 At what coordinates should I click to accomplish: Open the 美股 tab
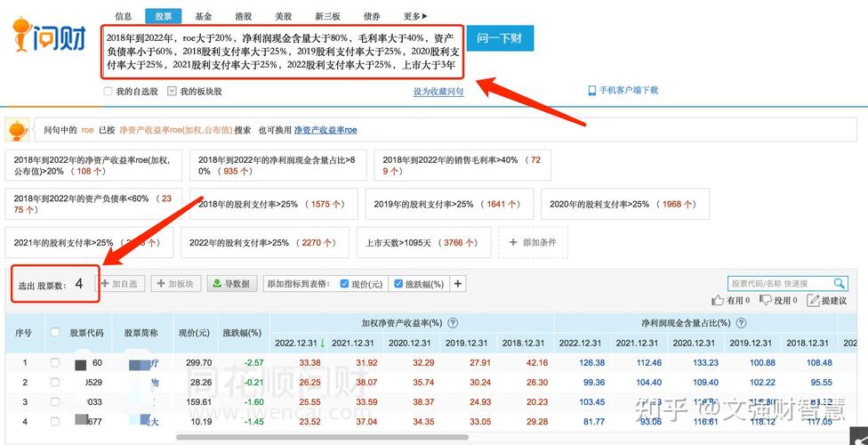pos(284,16)
